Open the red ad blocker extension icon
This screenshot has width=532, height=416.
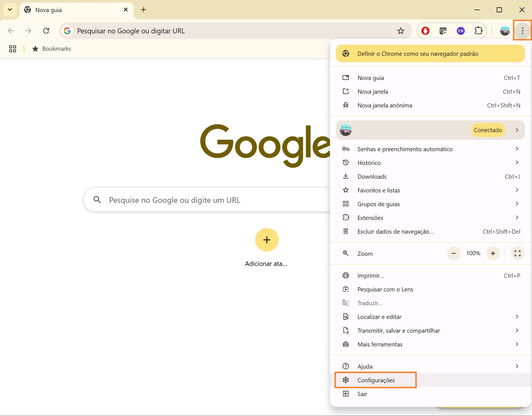[x=425, y=31]
